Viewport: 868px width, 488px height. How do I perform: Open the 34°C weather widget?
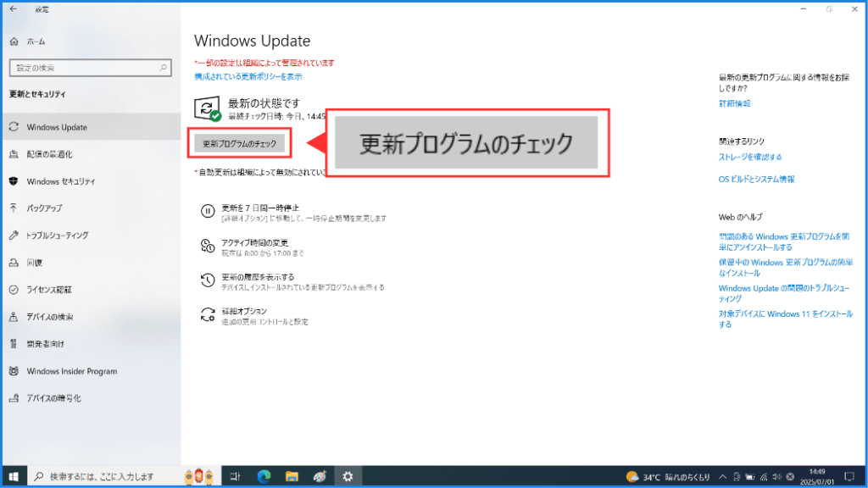pyautogui.click(x=668, y=477)
